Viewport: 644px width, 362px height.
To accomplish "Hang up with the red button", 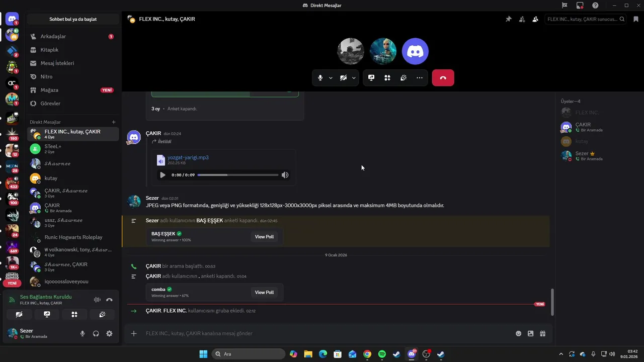I will [443, 78].
